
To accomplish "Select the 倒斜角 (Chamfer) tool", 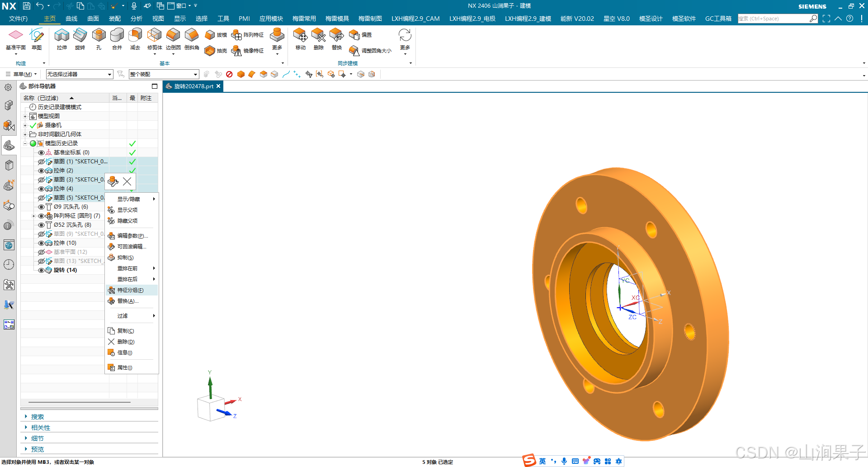I will point(192,39).
